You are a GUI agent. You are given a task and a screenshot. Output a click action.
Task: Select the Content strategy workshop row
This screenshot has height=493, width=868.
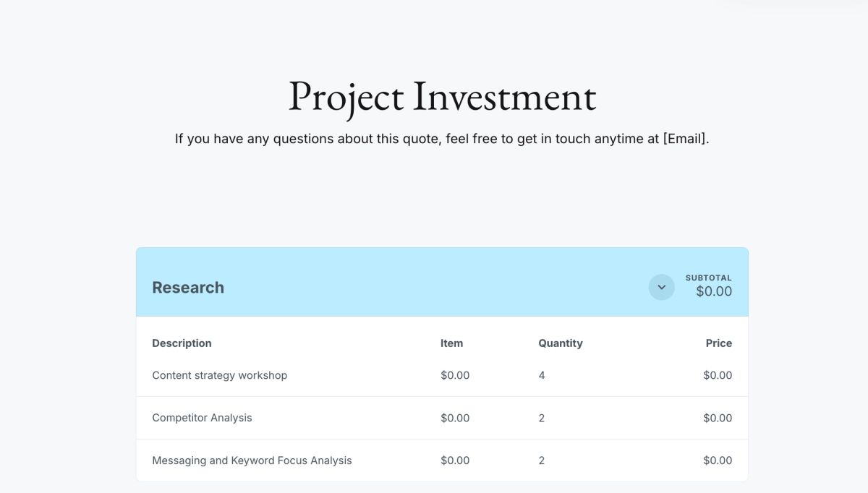point(219,375)
